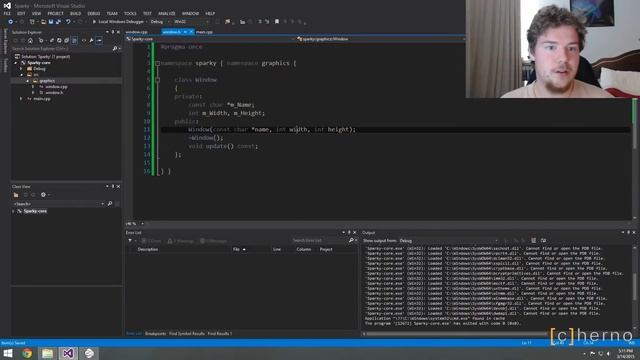Select window.h in Solution Explorer
The width and height of the screenshot is (640, 360).
[54, 93]
